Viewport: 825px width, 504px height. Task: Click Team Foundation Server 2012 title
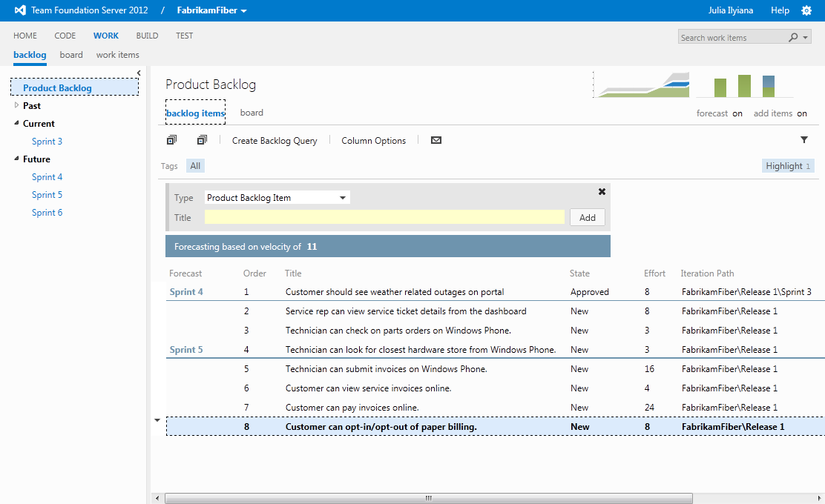click(x=90, y=10)
